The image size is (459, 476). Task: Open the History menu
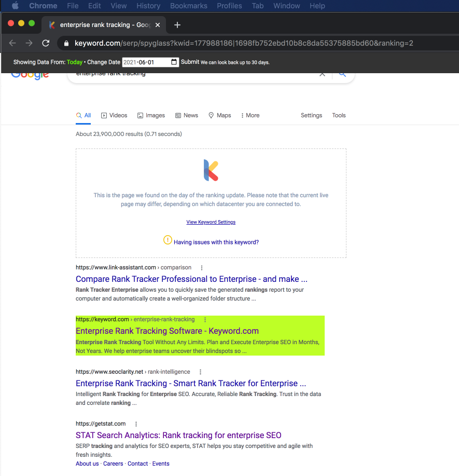[x=148, y=6]
